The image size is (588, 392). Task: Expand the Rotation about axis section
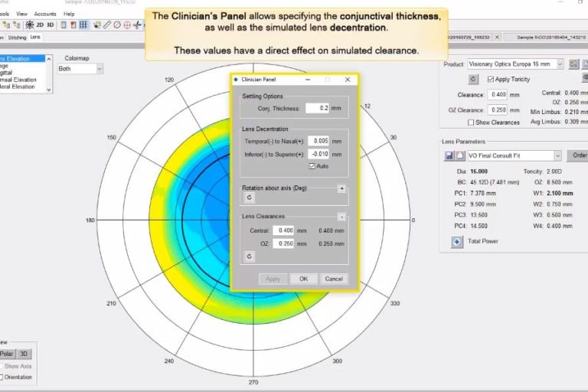[341, 188]
